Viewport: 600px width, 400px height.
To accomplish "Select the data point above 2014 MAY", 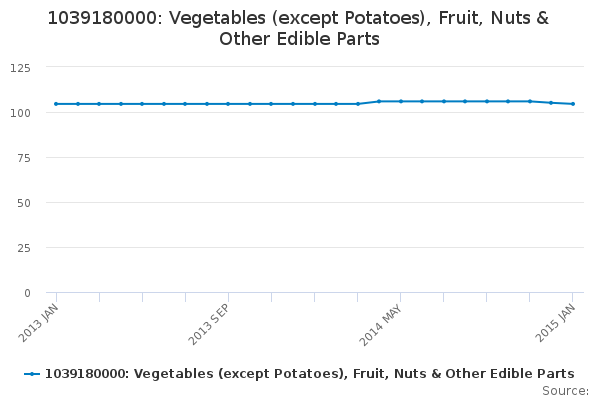I will click(x=400, y=101).
